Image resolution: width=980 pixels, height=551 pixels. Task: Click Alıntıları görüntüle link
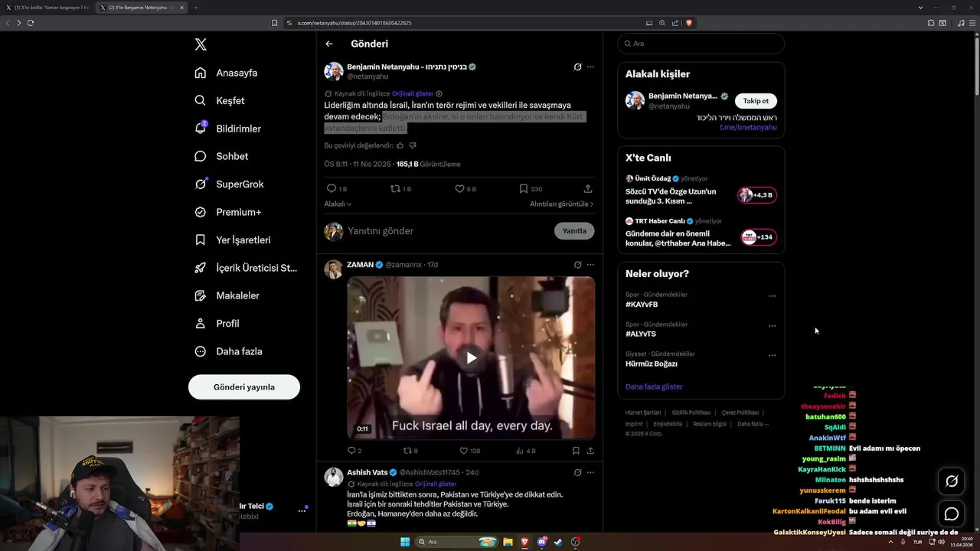tap(561, 204)
